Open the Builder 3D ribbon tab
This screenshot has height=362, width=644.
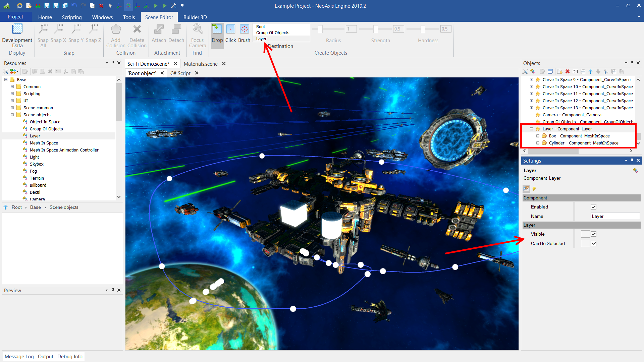point(195,17)
